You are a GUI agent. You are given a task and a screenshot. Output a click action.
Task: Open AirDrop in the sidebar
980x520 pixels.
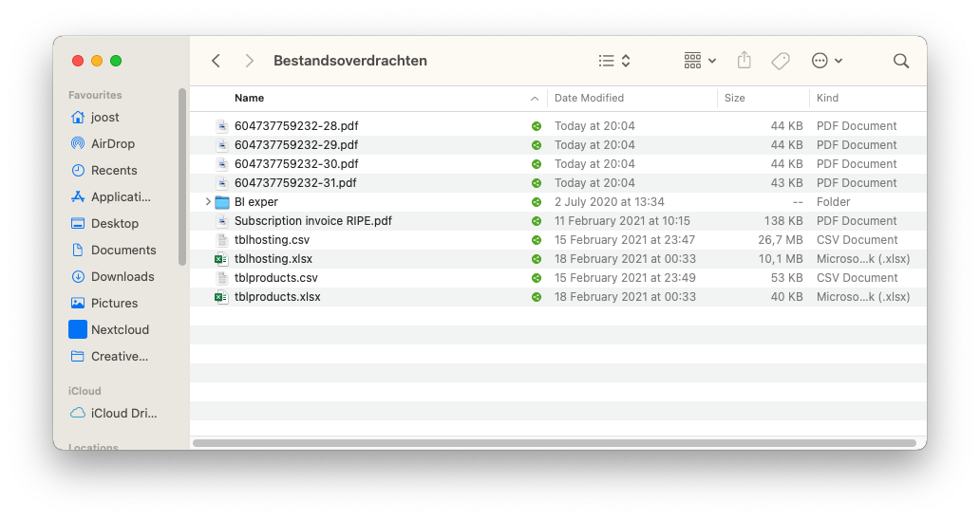[x=112, y=144]
